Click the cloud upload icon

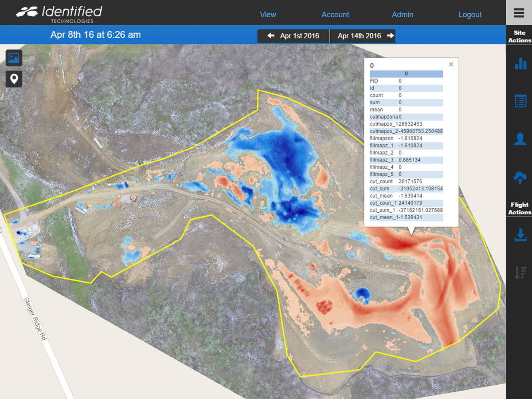click(x=520, y=178)
